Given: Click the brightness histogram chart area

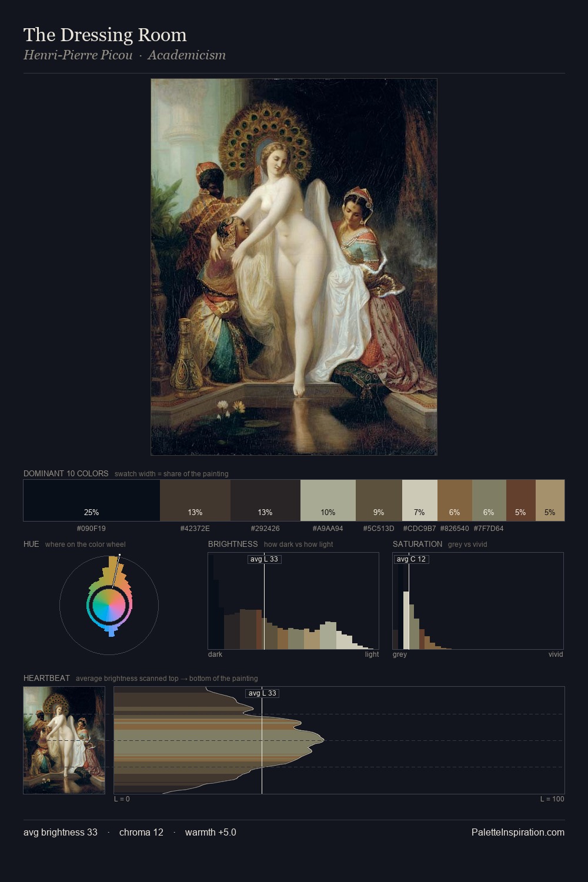Looking at the screenshot, I should 293,601.
